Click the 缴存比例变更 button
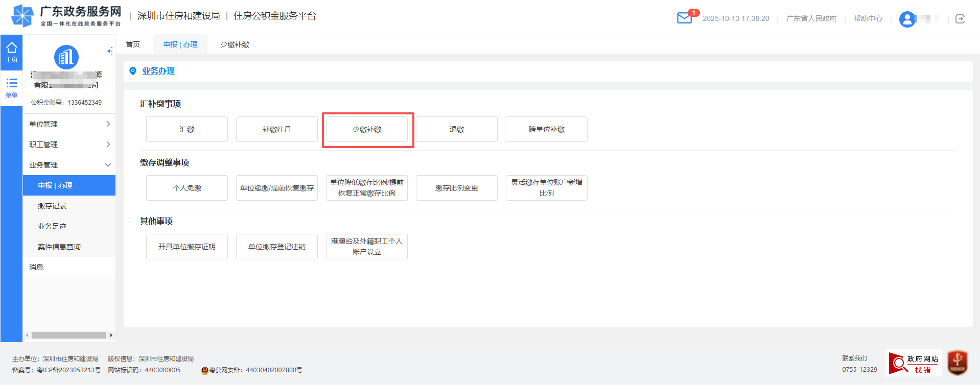 click(x=457, y=188)
